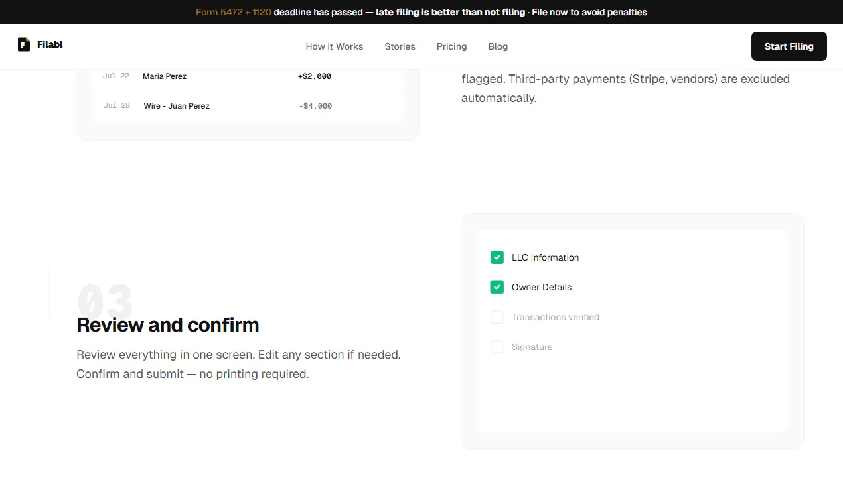This screenshot has width=843, height=504.
Task: Click 'Form 5472 + 1120' banner text
Action: (233, 12)
